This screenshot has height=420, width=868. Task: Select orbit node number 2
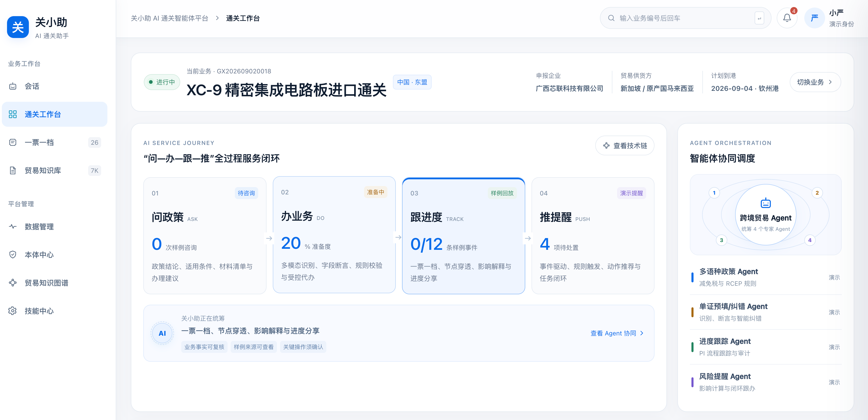pyautogui.click(x=817, y=193)
